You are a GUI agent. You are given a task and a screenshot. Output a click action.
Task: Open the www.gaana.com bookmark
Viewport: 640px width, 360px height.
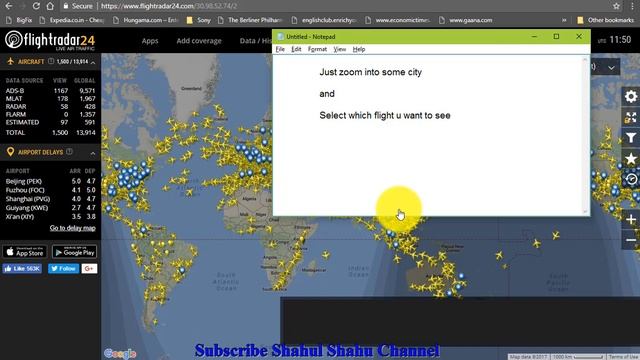(x=466, y=20)
